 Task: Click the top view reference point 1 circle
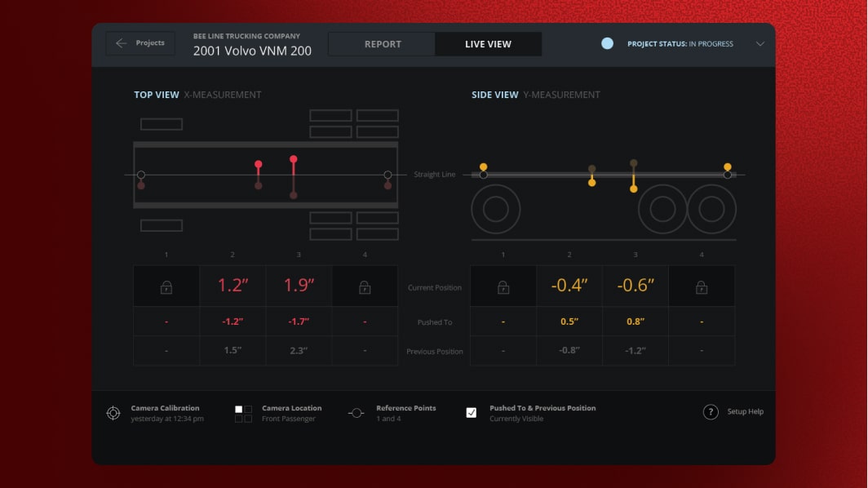[x=141, y=175]
